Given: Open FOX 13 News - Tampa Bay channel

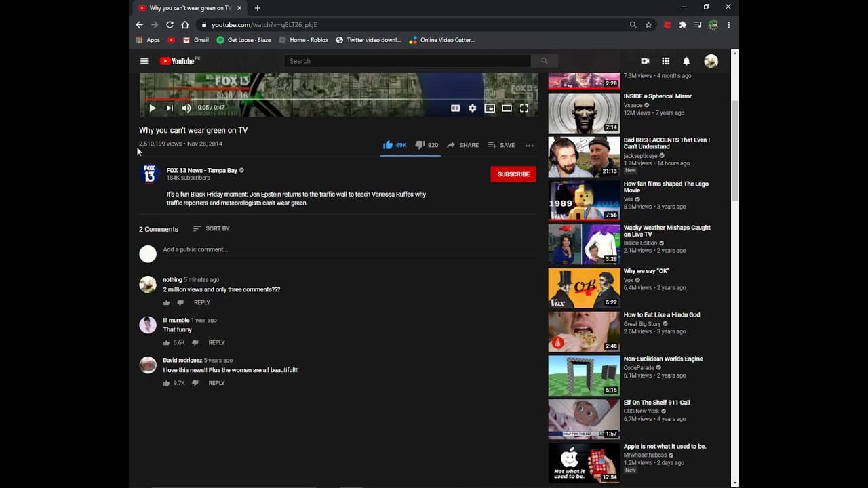Looking at the screenshot, I should (x=201, y=170).
